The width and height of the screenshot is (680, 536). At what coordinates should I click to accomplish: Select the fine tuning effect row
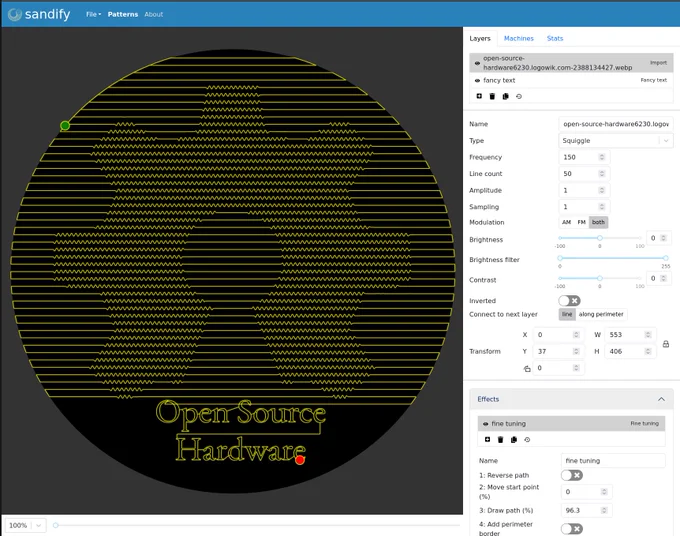tap(572, 424)
